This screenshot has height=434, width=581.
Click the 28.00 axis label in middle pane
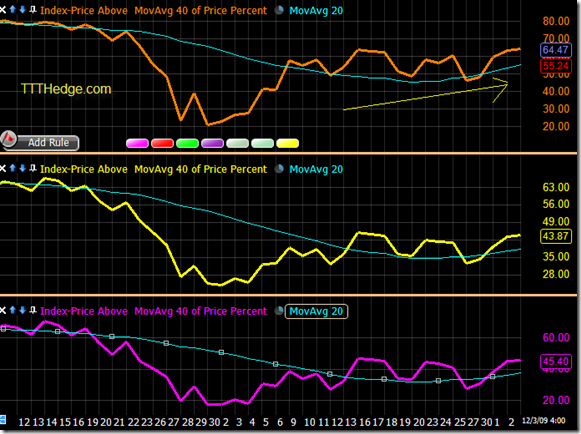coord(556,274)
